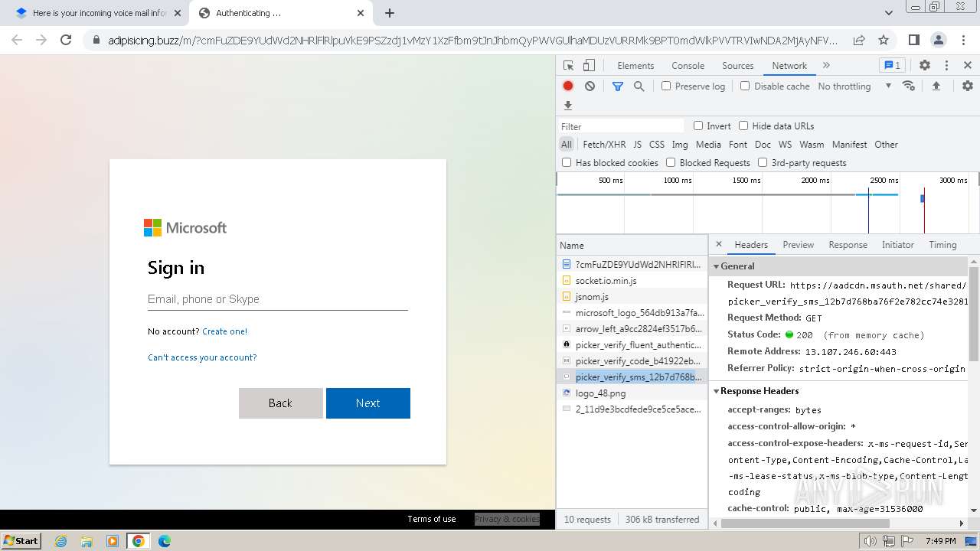Open network conditions wifi icon
The height and width of the screenshot is (551, 980).
pos(909,86)
